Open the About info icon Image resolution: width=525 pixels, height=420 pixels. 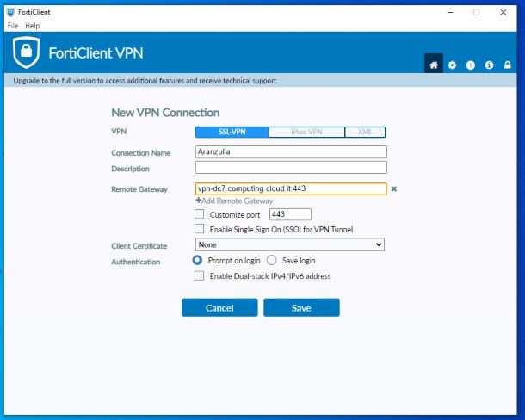click(489, 65)
